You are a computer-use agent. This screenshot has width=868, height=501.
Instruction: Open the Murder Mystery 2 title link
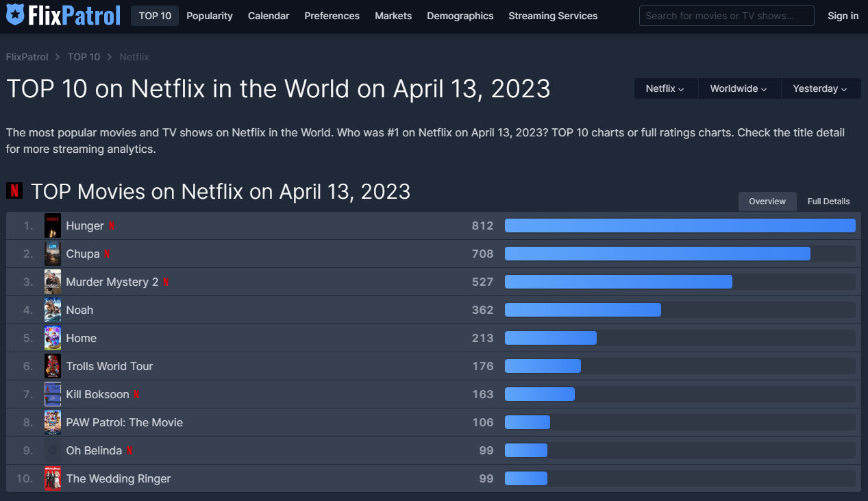pyautogui.click(x=112, y=282)
